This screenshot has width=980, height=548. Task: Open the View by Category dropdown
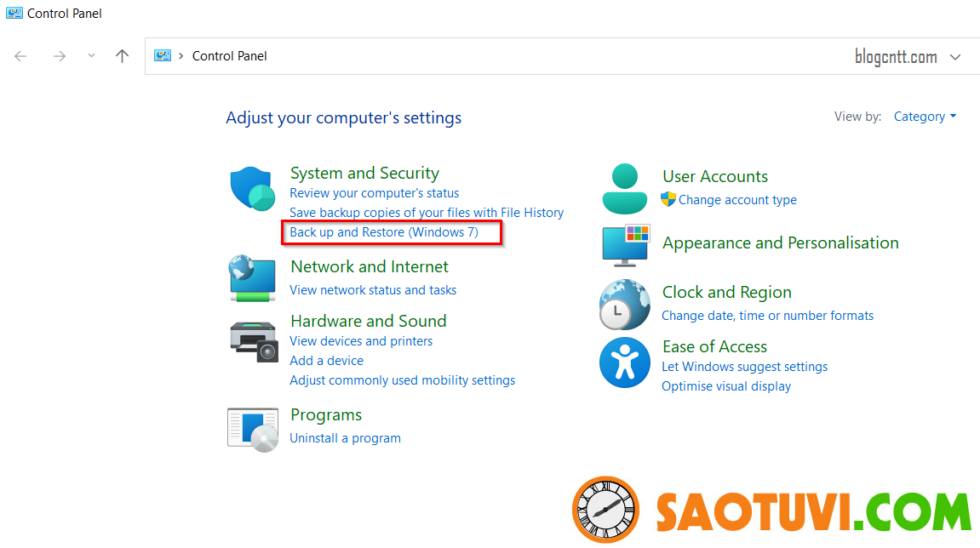pyautogui.click(x=925, y=117)
